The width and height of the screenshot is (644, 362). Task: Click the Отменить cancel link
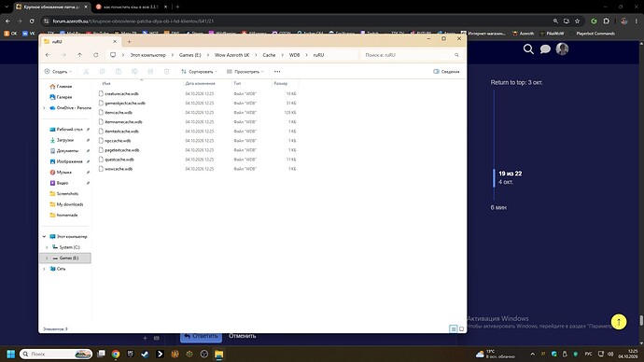click(243, 336)
